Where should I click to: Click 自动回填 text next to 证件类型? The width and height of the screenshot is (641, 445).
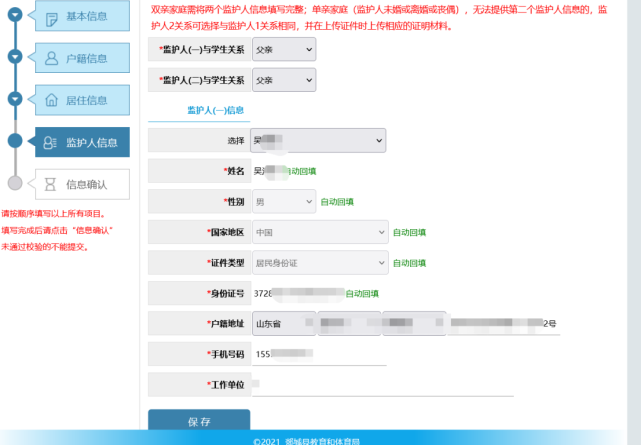409,263
